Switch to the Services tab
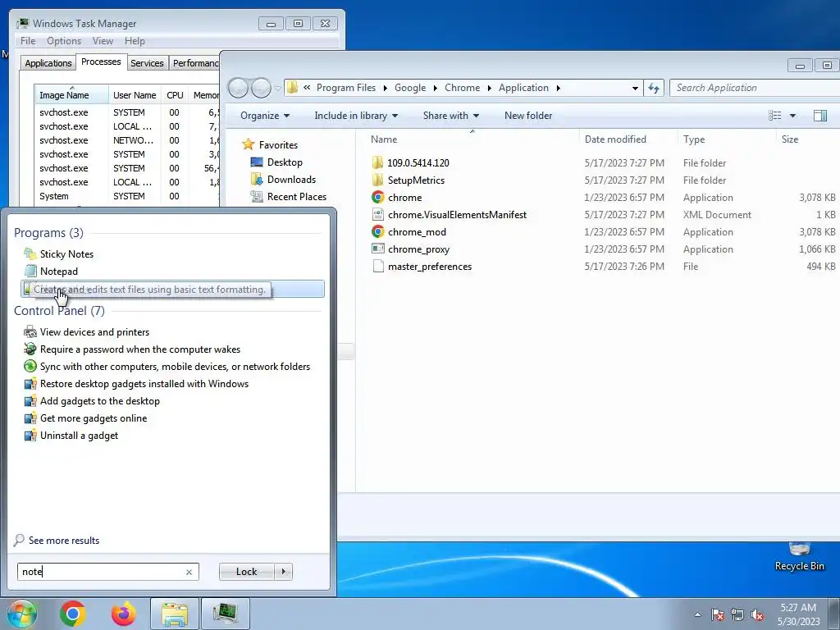 pyautogui.click(x=147, y=62)
